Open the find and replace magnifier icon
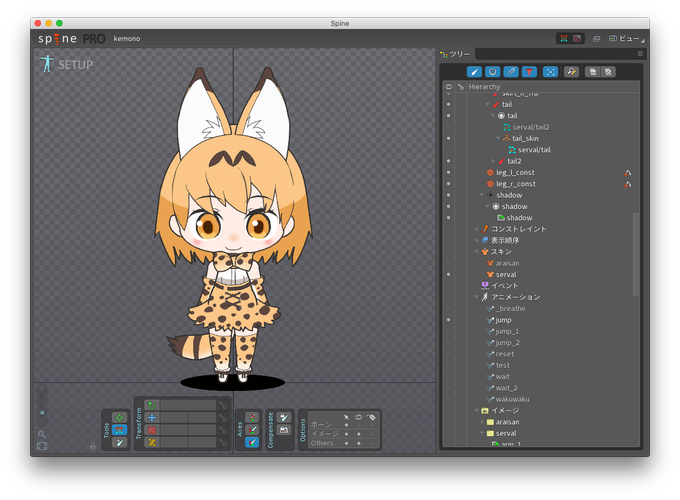Viewport: 680px width, 500px height. [x=571, y=72]
